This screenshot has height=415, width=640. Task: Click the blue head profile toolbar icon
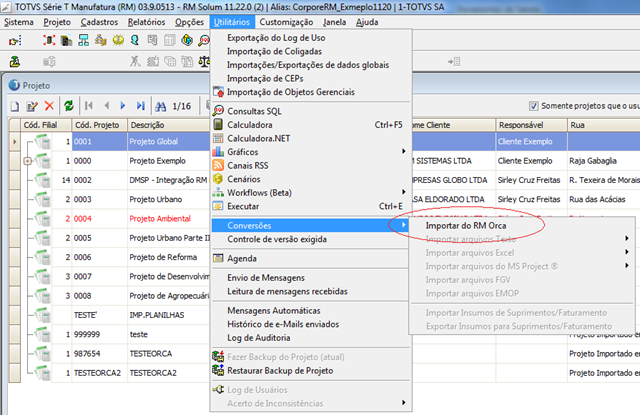(x=135, y=40)
